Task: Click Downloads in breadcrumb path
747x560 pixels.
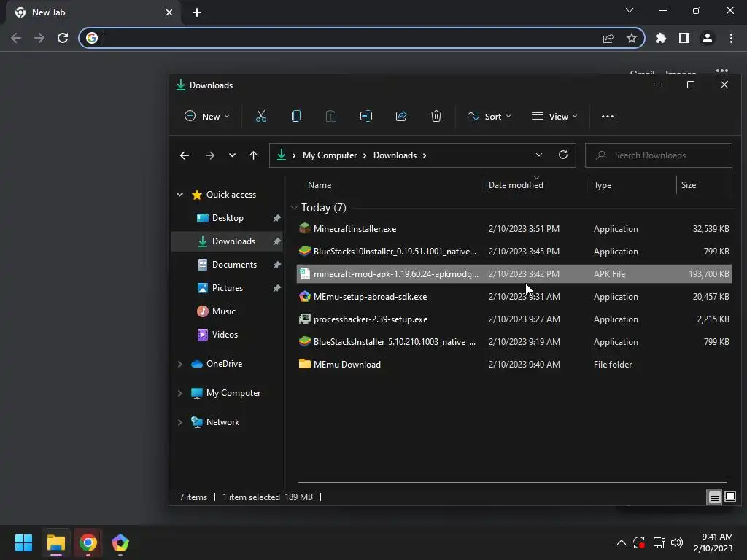Action: pos(395,155)
